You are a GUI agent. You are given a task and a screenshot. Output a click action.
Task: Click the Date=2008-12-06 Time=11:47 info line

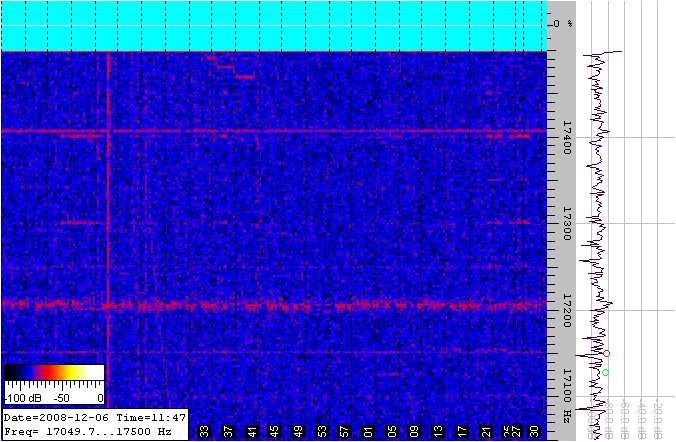(95, 417)
